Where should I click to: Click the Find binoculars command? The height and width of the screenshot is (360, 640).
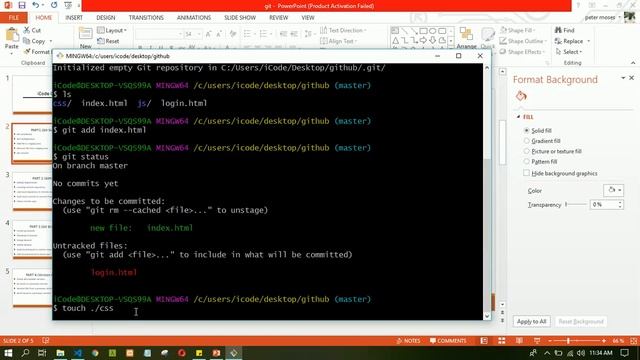(564, 30)
